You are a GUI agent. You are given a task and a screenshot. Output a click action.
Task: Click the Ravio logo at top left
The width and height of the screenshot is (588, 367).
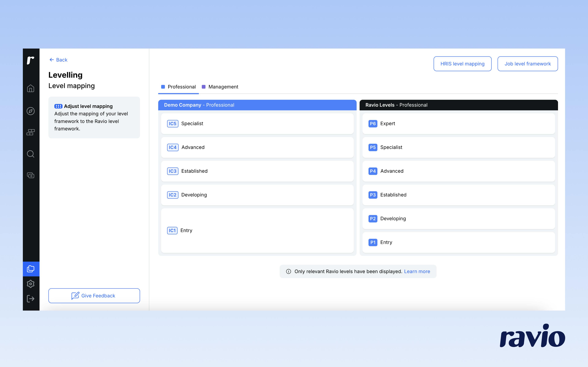coord(31,60)
